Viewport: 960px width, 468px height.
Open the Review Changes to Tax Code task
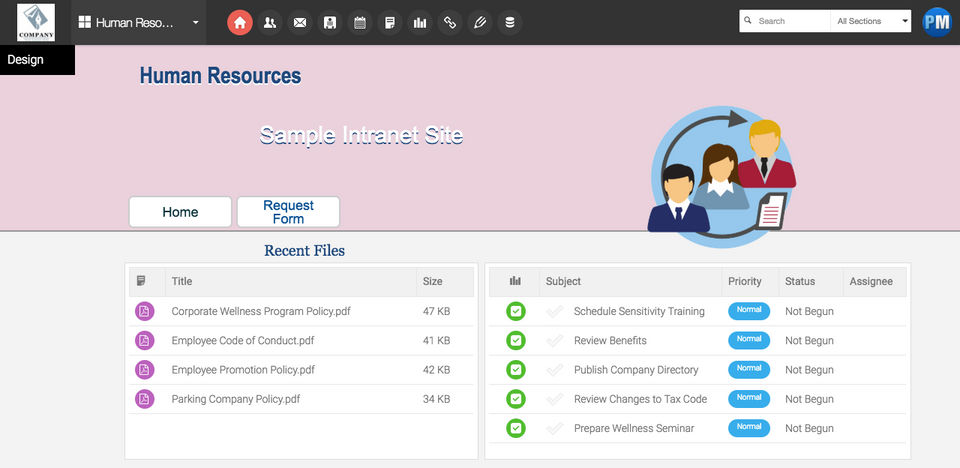click(x=640, y=399)
